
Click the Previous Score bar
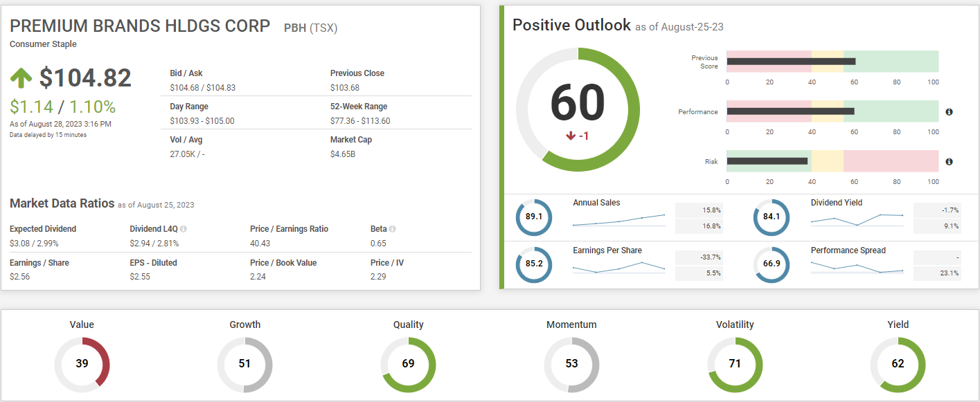(x=832, y=62)
